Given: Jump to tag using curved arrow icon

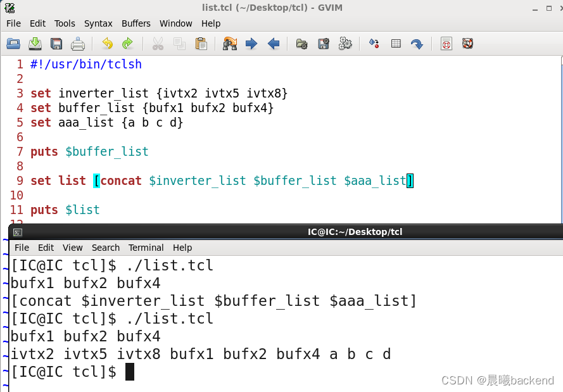Looking at the screenshot, I should (417, 44).
